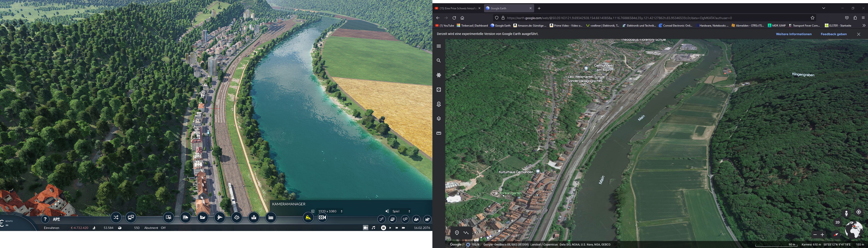Switch to the Eine Prise Schweiz YouTube tab
This screenshot has width=868, height=248.
click(458, 8)
